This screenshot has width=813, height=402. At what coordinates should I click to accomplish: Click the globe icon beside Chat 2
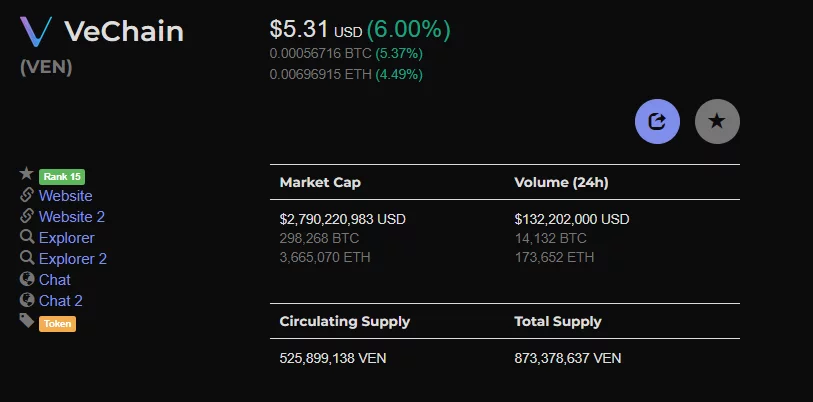(26, 300)
